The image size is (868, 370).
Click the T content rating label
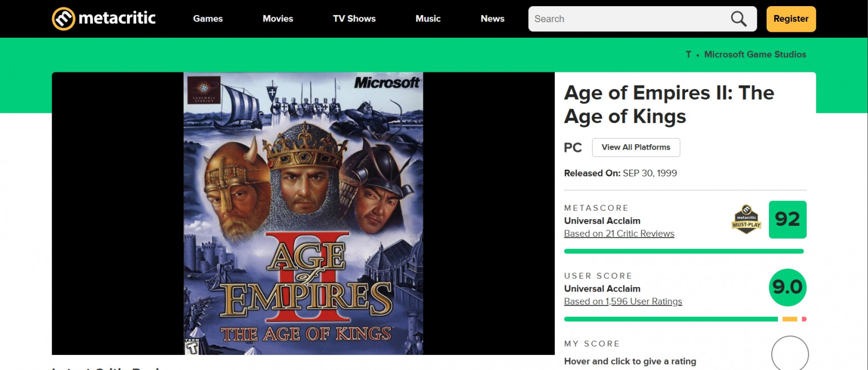[x=688, y=54]
